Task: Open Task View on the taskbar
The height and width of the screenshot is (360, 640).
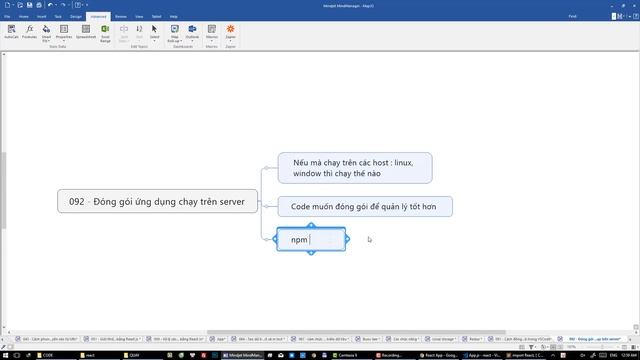Action: pyautogui.click(x=17, y=356)
